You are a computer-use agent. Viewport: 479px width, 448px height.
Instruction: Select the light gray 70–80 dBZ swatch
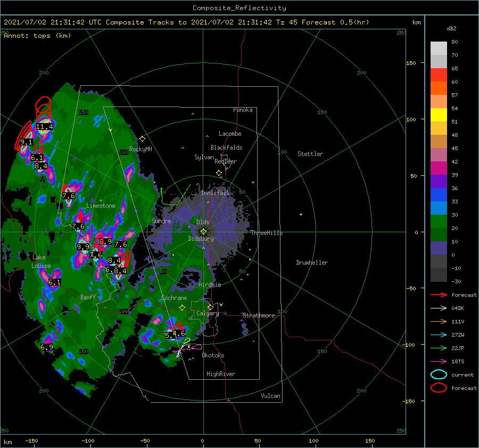coord(439,48)
